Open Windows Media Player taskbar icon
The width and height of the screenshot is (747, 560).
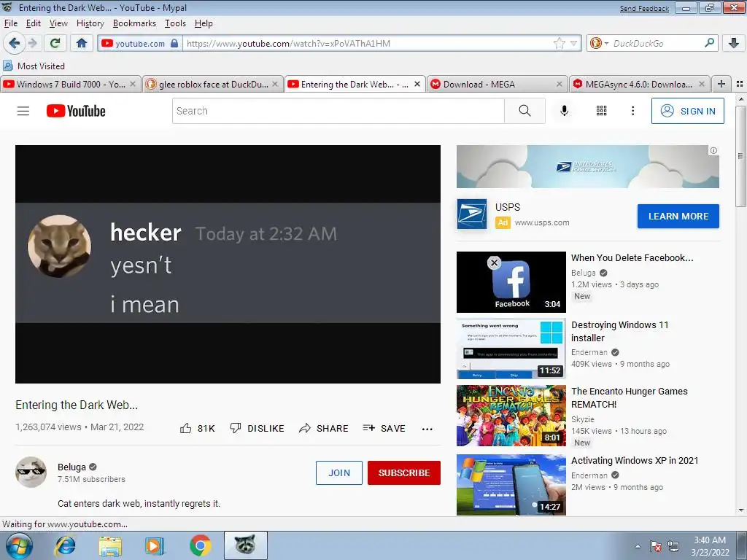tap(155, 545)
